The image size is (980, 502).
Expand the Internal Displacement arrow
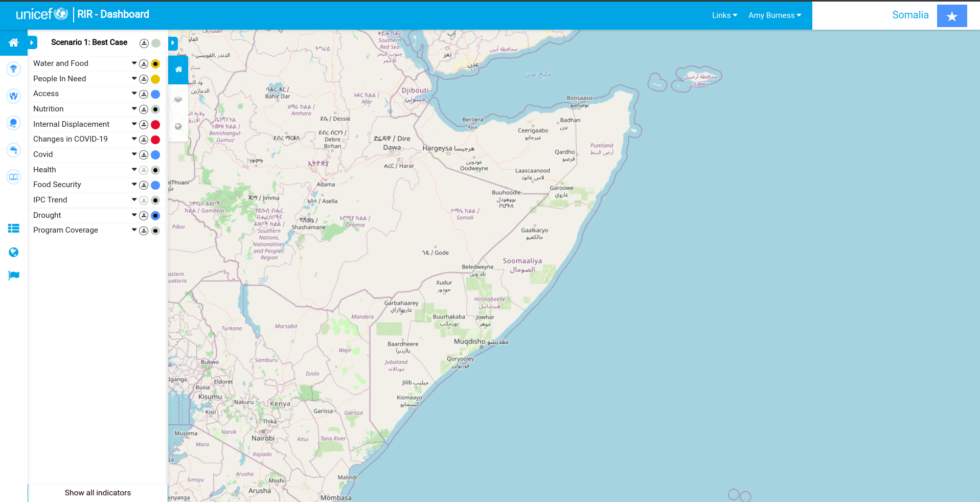134,124
